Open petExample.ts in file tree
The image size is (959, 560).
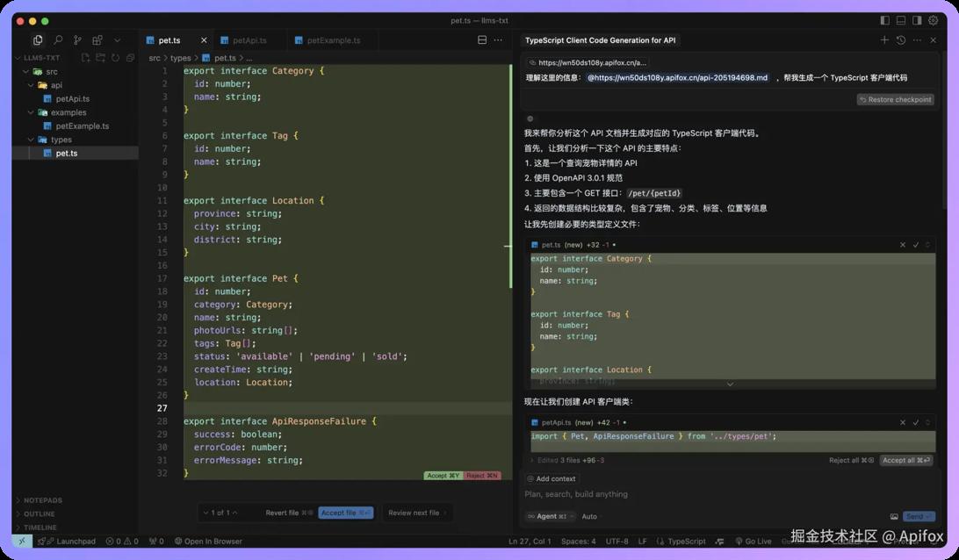[x=76, y=126]
